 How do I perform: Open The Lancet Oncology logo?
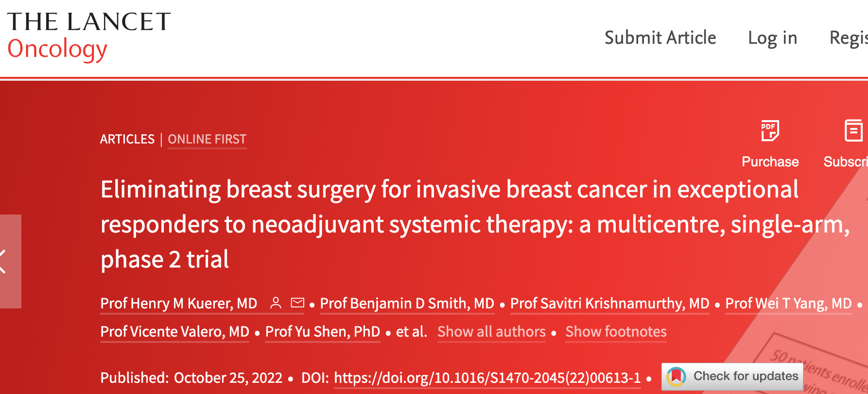point(89,37)
